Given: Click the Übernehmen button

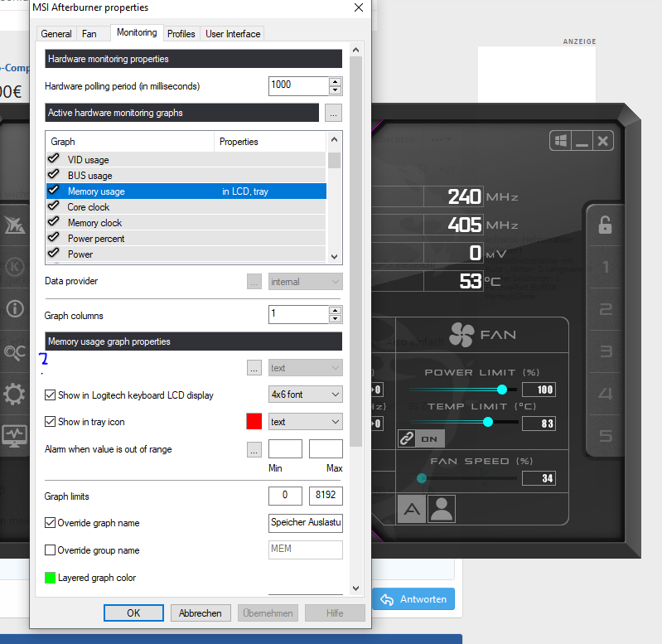Looking at the screenshot, I should pyautogui.click(x=268, y=613).
